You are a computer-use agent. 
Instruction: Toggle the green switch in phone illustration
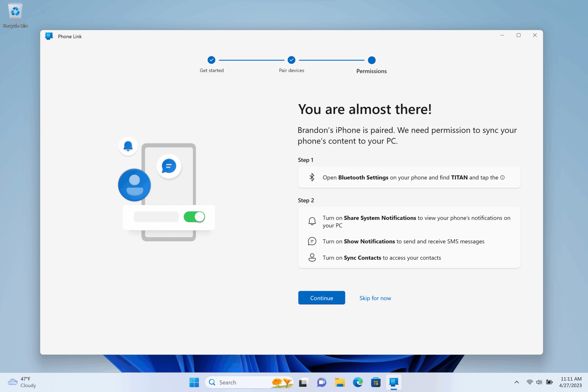pos(194,217)
